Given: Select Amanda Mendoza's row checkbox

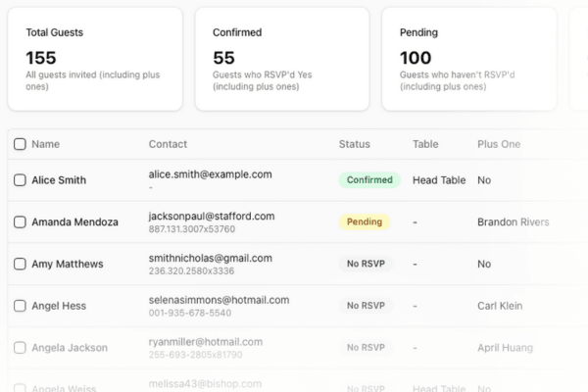Looking at the screenshot, I should pos(20,222).
